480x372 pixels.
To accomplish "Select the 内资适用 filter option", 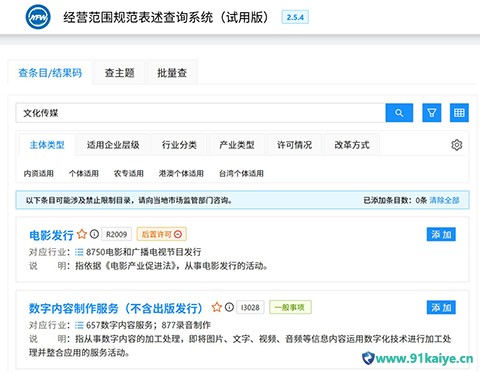I will point(39,173).
